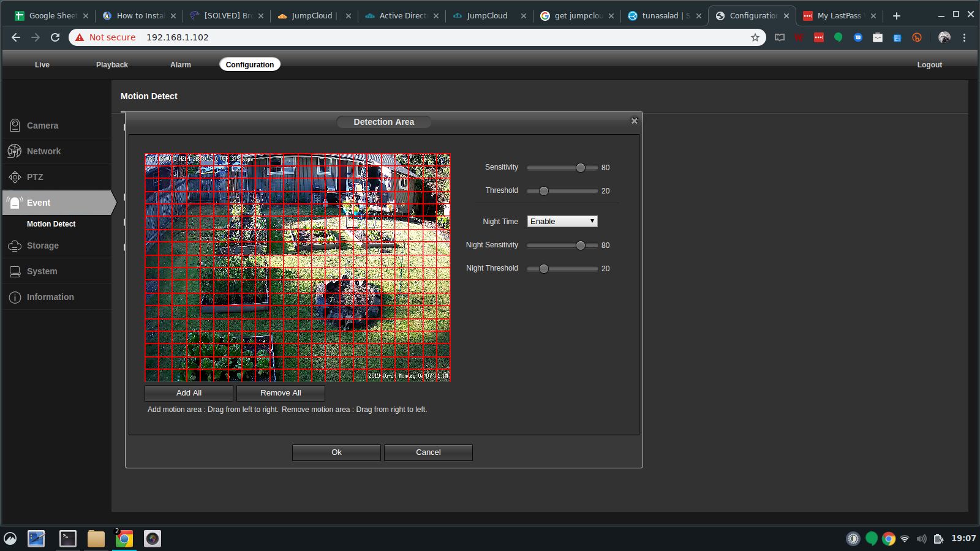
Task: Open the terminal from the taskbar
Action: click(x=67, y=539)
